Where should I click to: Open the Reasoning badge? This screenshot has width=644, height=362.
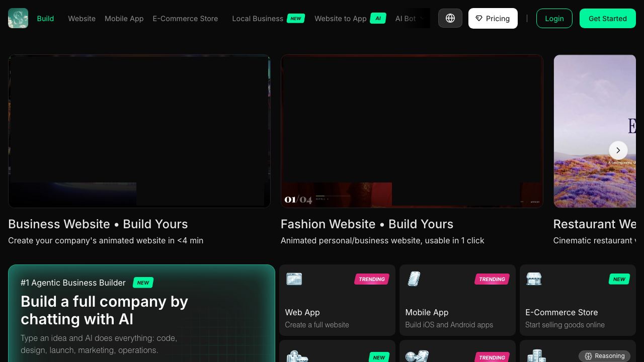pos(604,356)
